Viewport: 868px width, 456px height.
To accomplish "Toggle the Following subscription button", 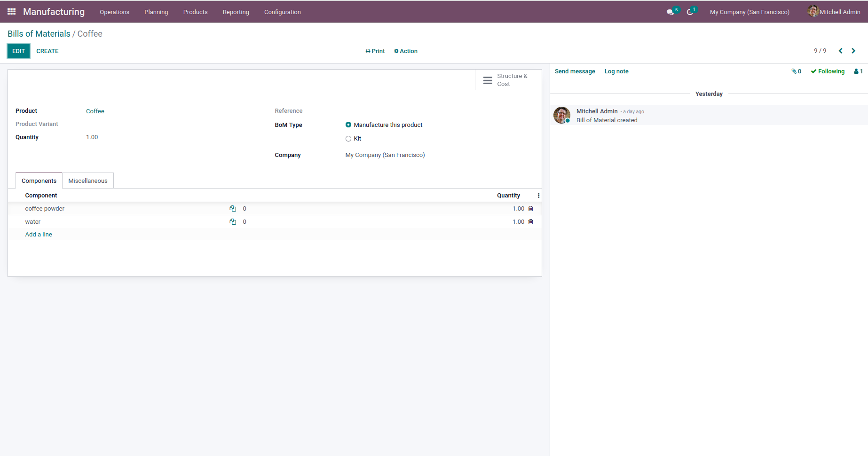I will 828,71.
